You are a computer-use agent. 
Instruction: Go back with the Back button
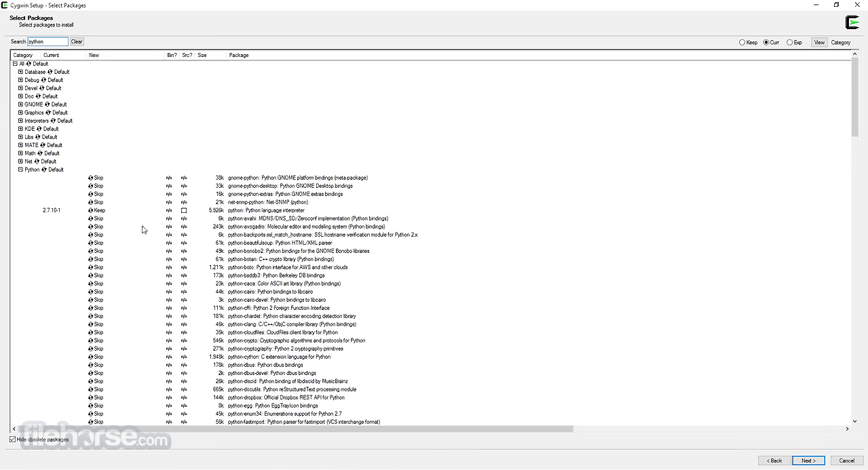pyautogui.click(x=775, y=461)
